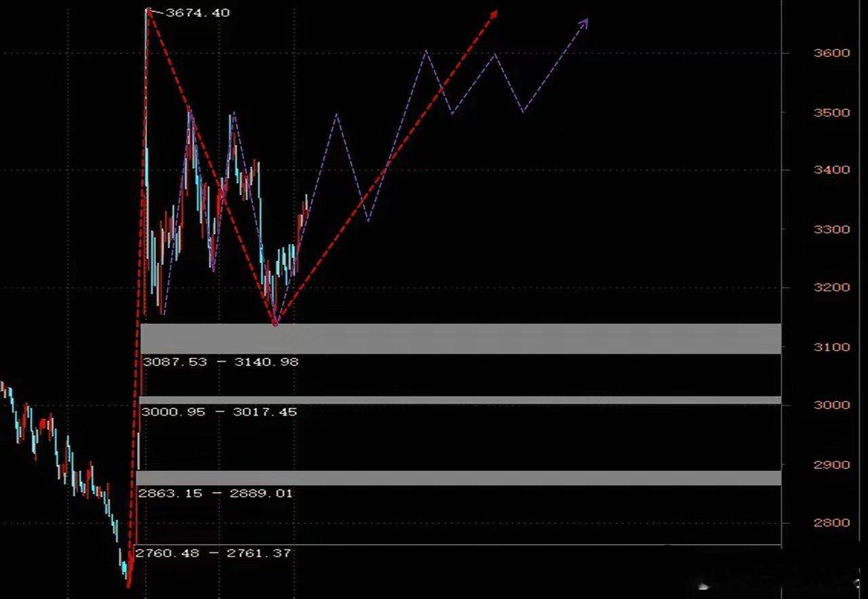Image resolution: width=868 pixels, height=599 pixels.
Task: Select the thin gray zone above 3000.95 – 3017.45
Action: click(460, 400)
